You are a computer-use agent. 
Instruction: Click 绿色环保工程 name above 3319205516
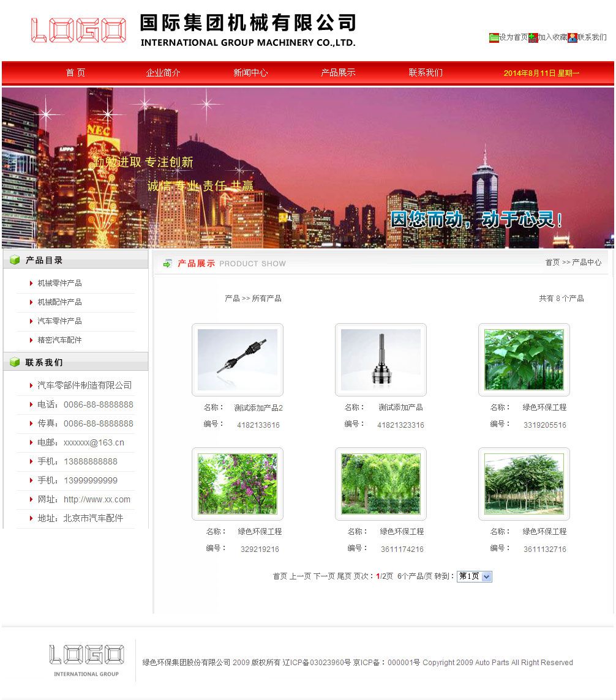544,408
